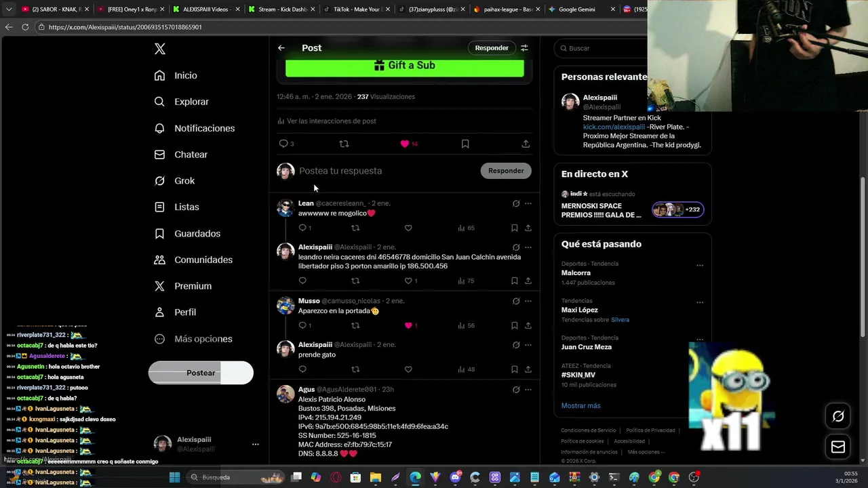Click the browser address bar URL

pyautogui.click(x=125, y=27)
